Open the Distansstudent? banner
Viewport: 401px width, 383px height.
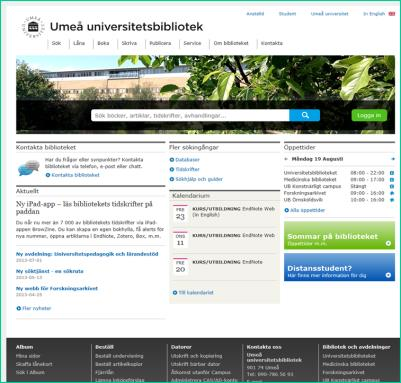tap(339, 267)
